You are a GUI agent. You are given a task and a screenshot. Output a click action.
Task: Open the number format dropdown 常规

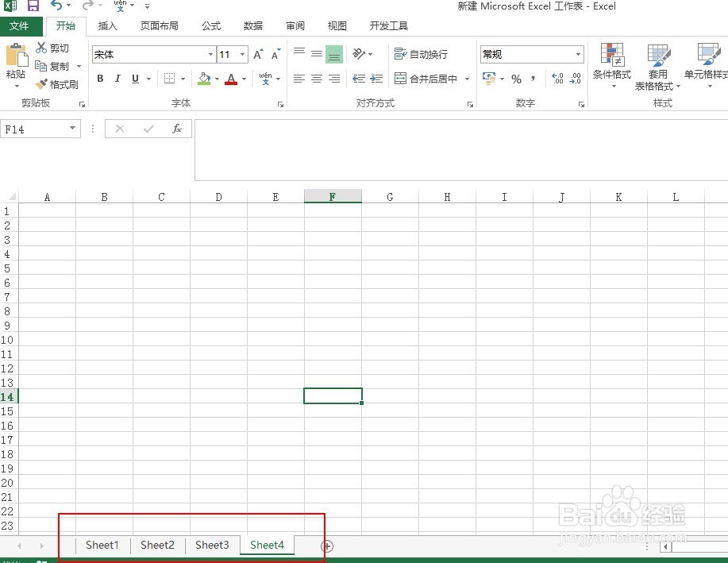(578, 54)
